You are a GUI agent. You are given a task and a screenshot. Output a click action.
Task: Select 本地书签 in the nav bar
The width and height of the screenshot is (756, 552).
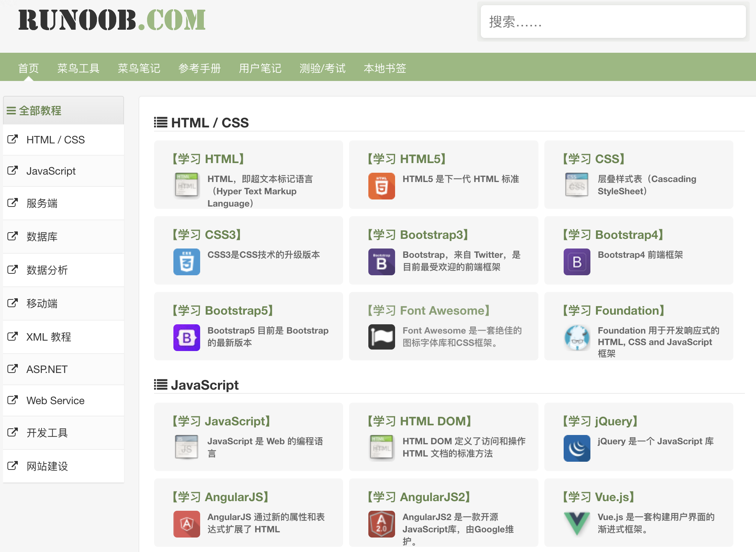[385, 68]
